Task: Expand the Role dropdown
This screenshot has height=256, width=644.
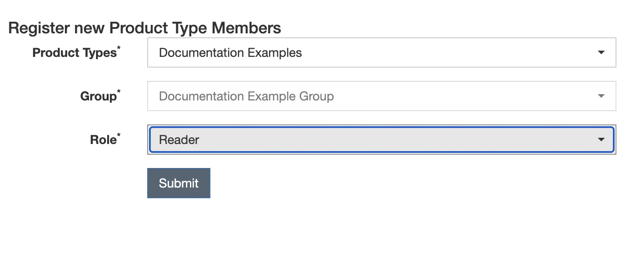Action: pos(381,140)
